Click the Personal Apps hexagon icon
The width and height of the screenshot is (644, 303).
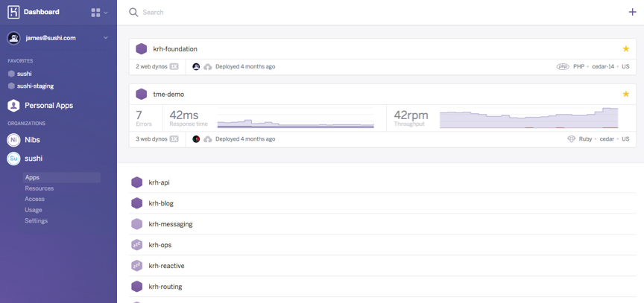tap(13, 106)
